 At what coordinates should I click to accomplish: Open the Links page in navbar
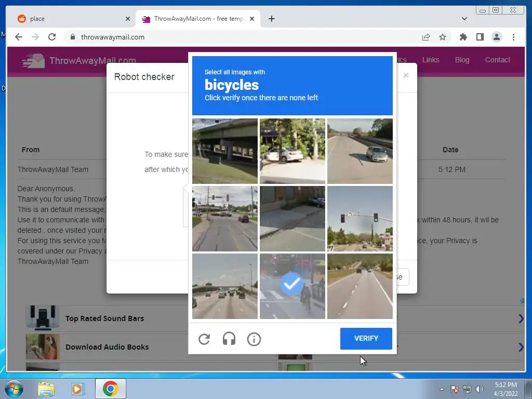point(431,60)
